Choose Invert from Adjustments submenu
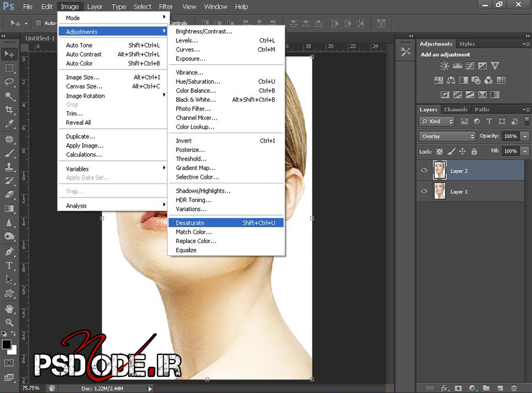The width and height of the screenshot is (532, 393). (x=226, y=141)
